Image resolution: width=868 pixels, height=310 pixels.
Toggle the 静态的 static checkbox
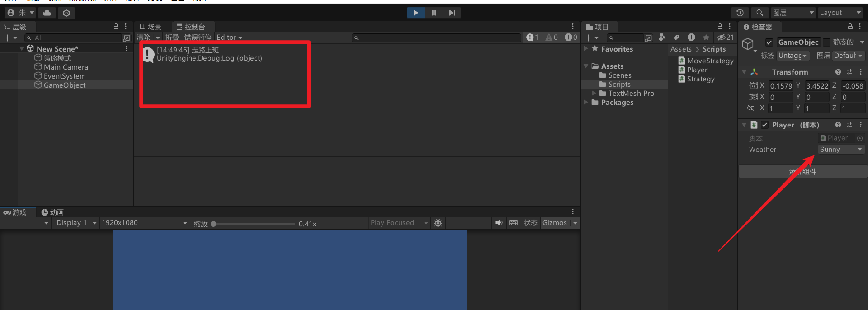[826, 42]
